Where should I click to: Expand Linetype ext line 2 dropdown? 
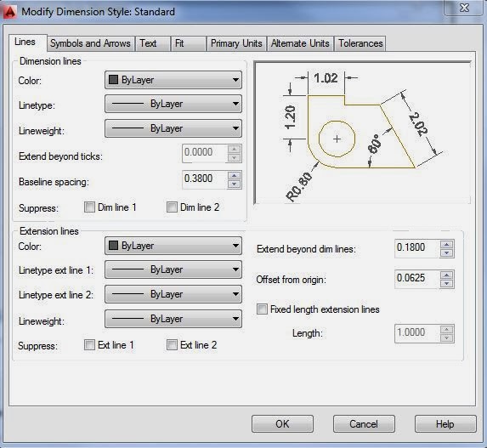coord(173,294)
